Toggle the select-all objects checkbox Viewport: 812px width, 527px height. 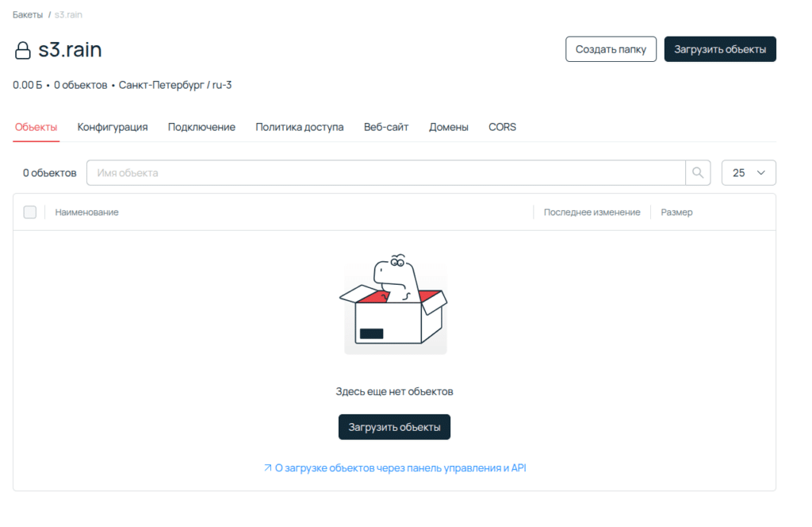pos(30,212)
